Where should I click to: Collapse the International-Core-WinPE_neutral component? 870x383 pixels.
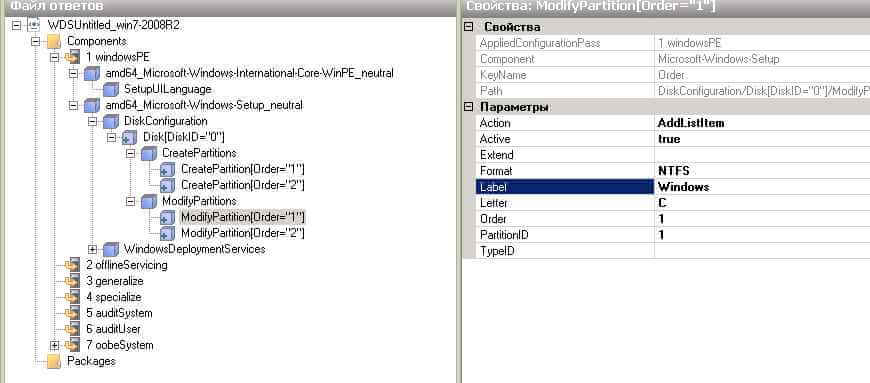point(73,73)
